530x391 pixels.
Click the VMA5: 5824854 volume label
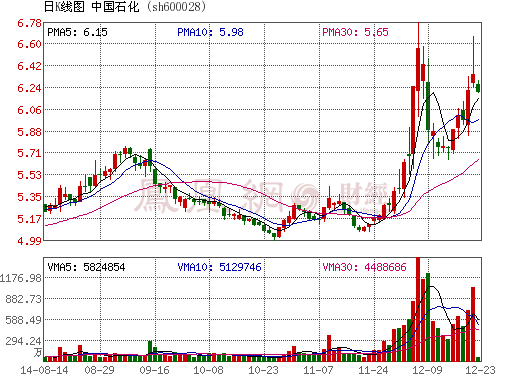point(86,267)
